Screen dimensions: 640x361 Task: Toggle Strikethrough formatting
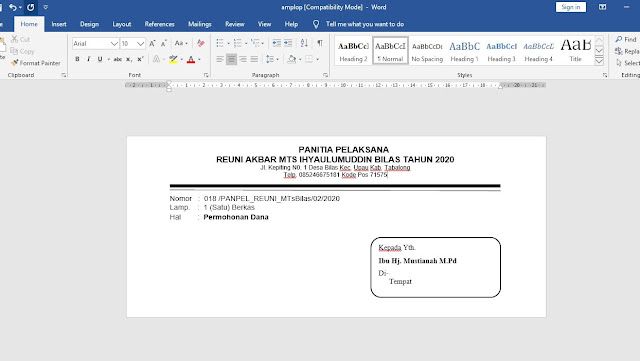(118, 59)
